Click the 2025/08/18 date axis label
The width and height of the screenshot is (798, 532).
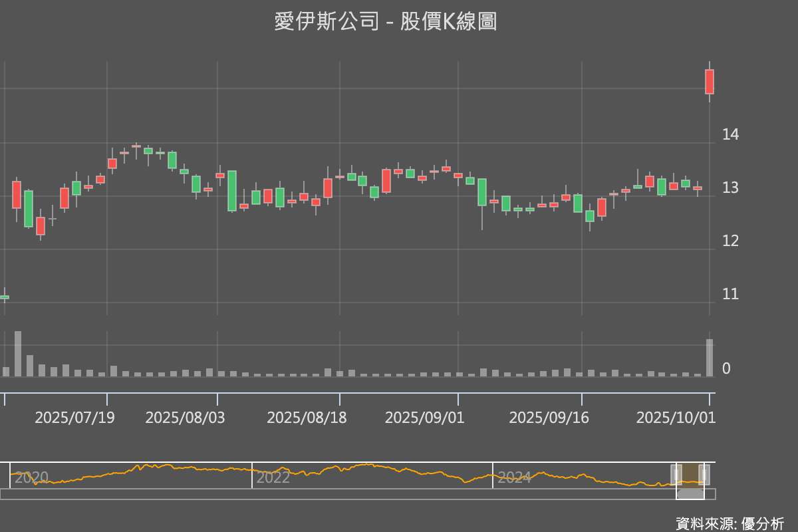tap(307, 418)
